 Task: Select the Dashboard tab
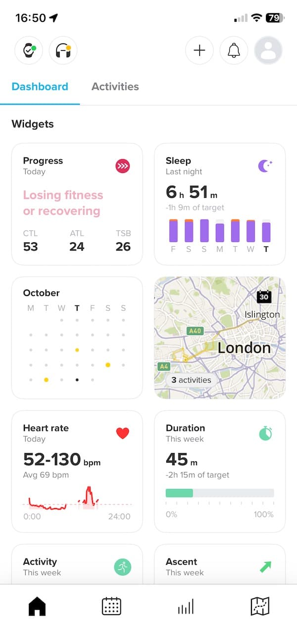(x=40, y=87)
